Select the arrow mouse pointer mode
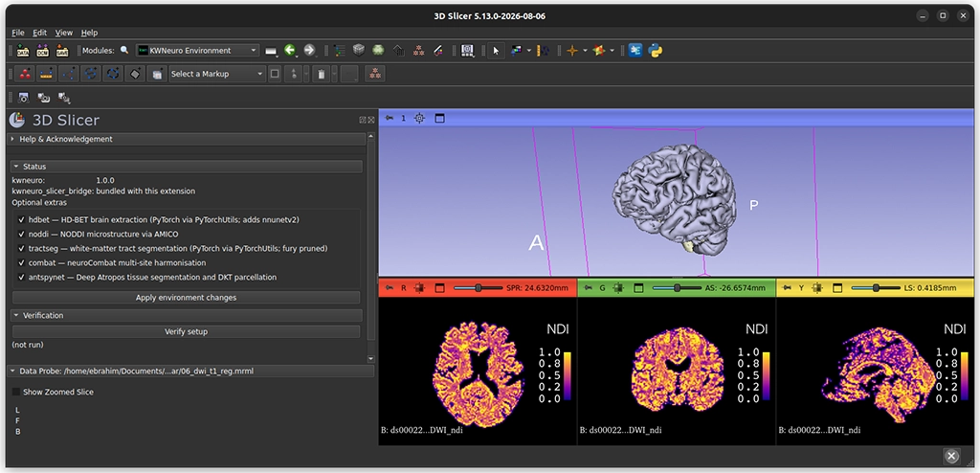The image size is (980, 473). point(496,51)
